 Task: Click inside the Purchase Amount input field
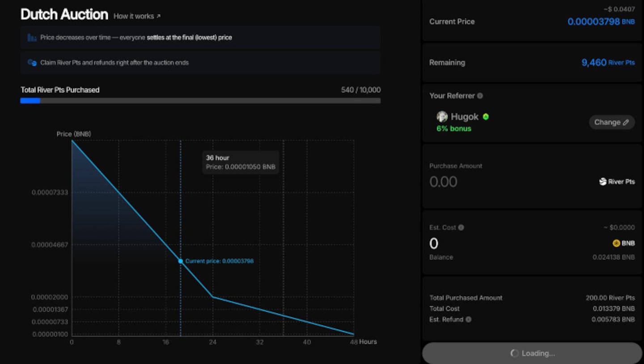click(470, 181)
